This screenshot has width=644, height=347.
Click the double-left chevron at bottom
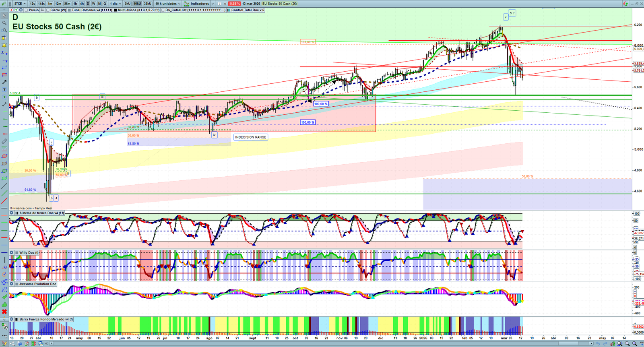coord(46,343)
